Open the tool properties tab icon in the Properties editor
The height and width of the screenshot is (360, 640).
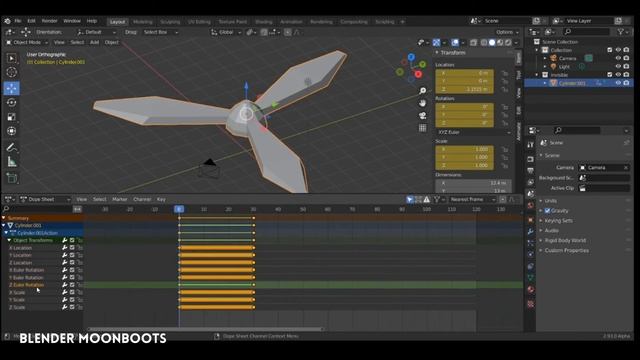(530, 145)
